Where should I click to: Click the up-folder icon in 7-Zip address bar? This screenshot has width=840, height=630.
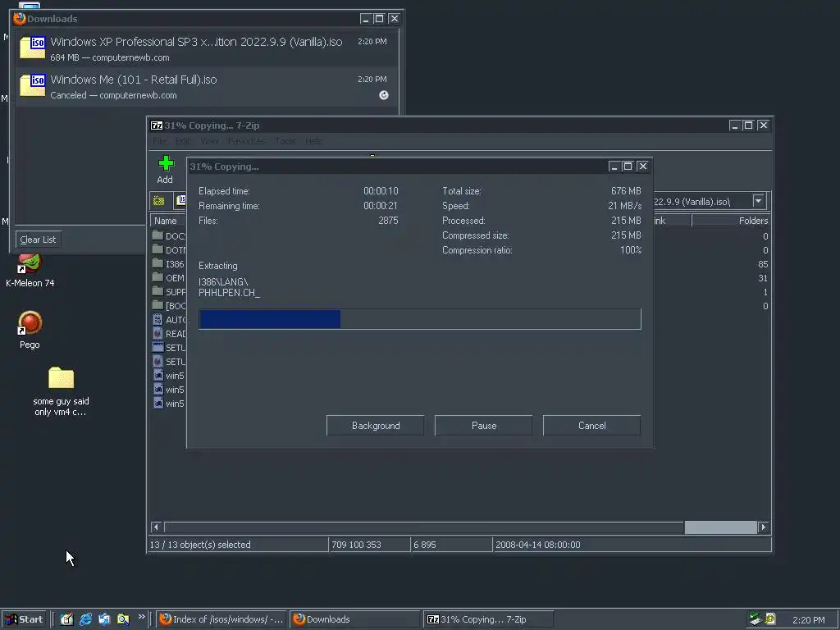coord(158,201)
